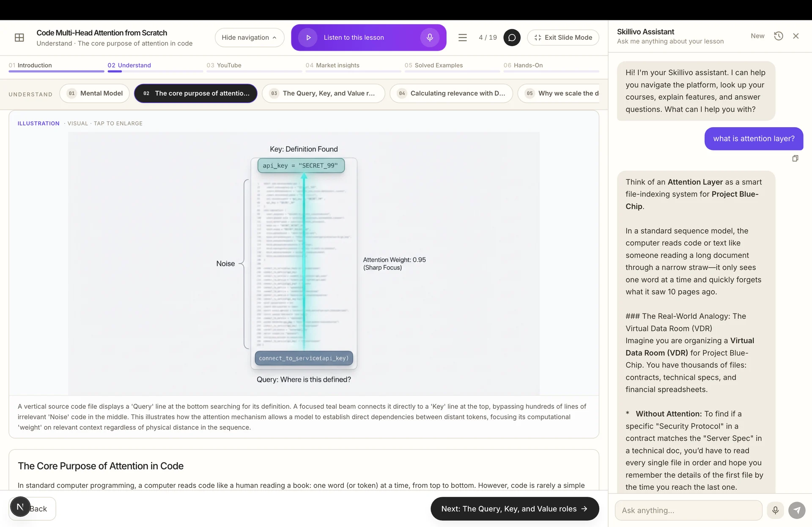
Task: Open the course grid overview icon
Action: click(x=19, y=38)
